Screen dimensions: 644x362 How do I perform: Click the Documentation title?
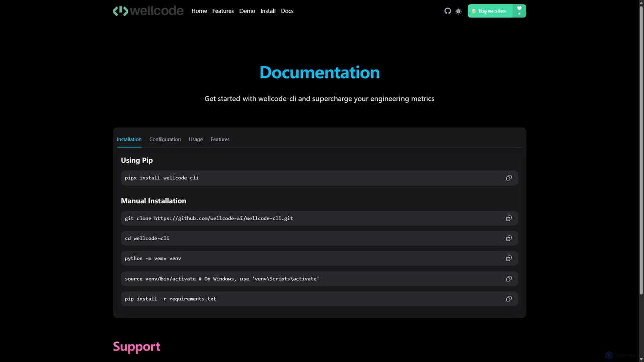pos(319,72)
